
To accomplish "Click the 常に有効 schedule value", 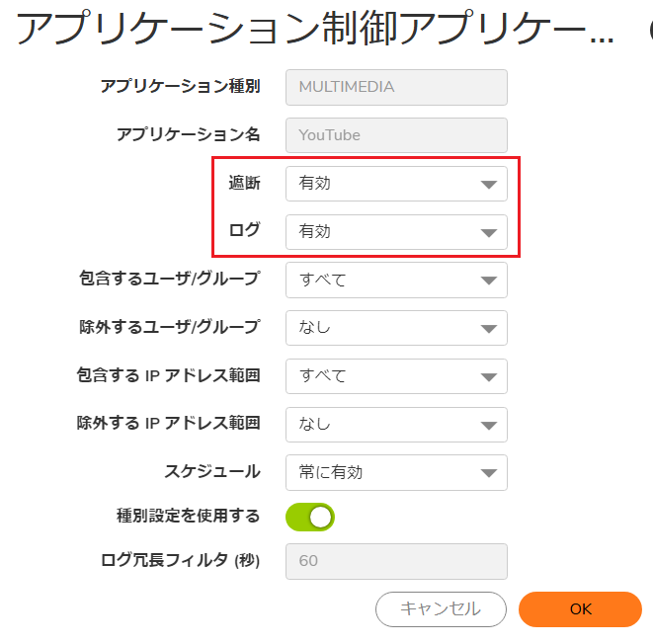I will pos(331,472).
